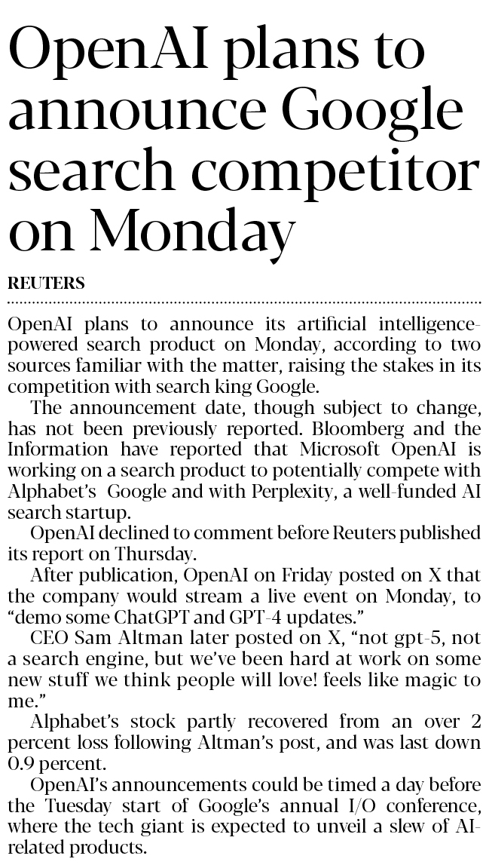The image size is (489, 868).
Task: Click the dotted divider line below the byline
Action: click(x=244, y=302)
